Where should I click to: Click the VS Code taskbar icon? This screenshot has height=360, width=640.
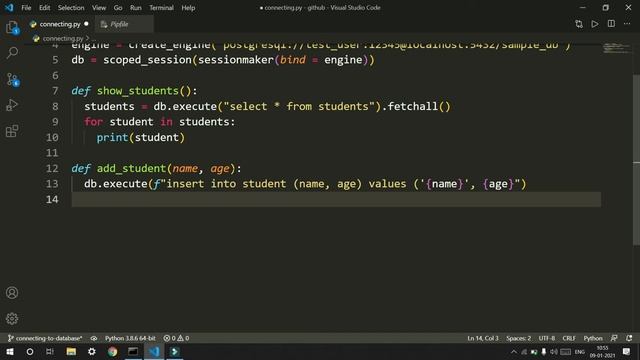coord(154,351)
